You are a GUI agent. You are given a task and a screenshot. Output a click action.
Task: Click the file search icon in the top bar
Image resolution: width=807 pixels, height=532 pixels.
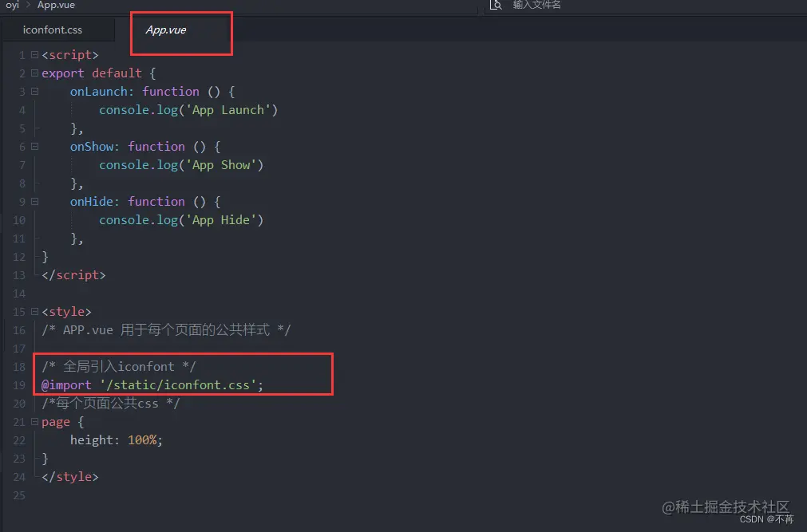point(495,5)
